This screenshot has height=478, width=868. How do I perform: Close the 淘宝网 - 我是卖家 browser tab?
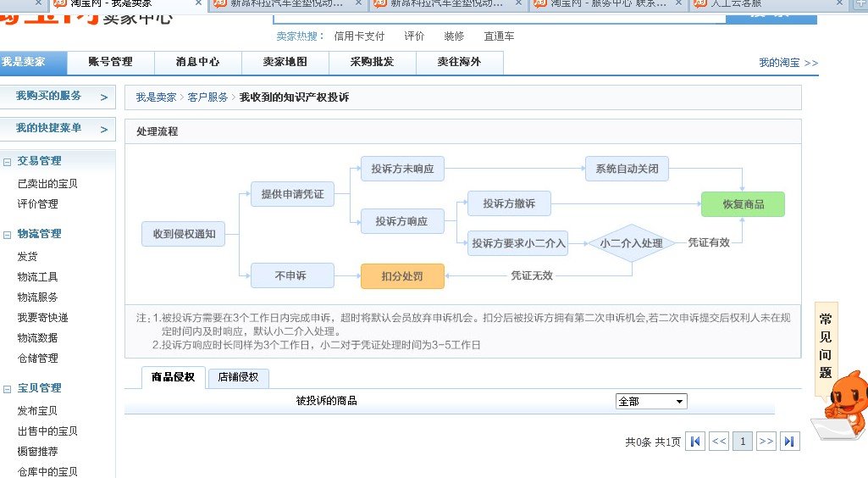[x=198, y=3]
